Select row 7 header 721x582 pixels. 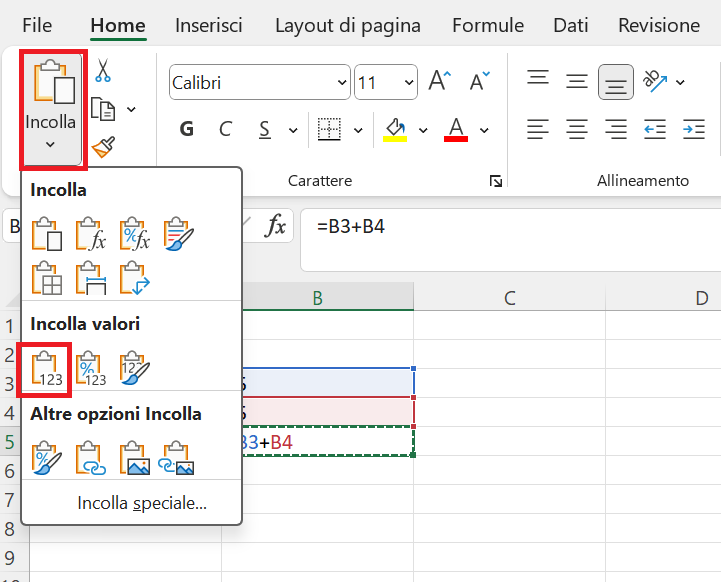(x=10, y=500)
